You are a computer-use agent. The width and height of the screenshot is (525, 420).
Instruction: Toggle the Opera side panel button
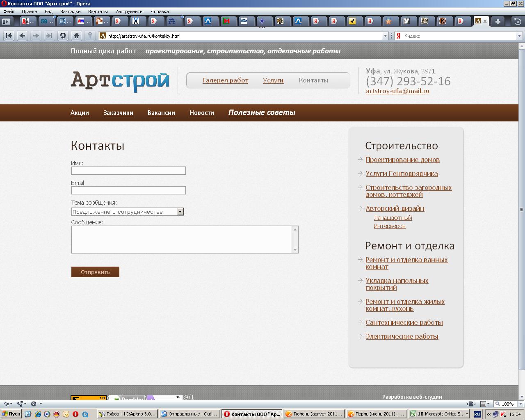click(6, 21)
